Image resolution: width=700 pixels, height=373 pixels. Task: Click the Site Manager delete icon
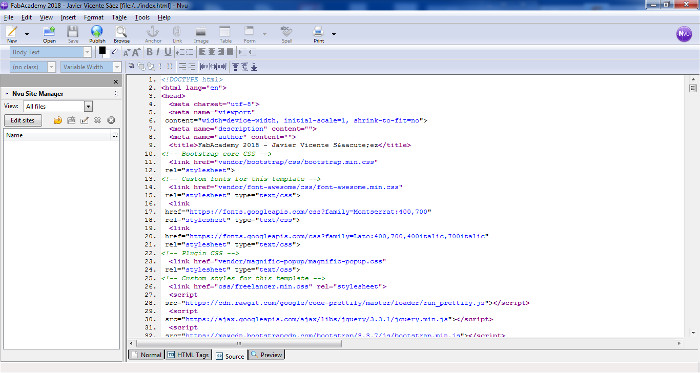point(98,120)
